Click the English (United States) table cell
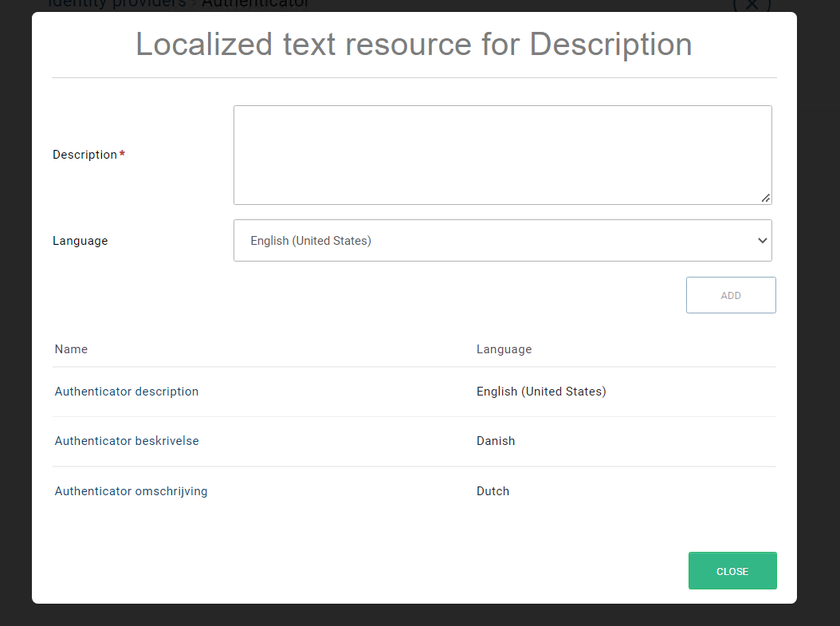Screen dimensions: 840x626 click(541, 392)
